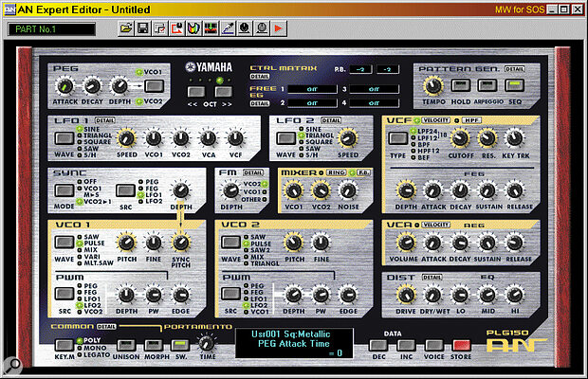
Task: Open COMMON DETAIL panel
Action: (x=106, y=327)
